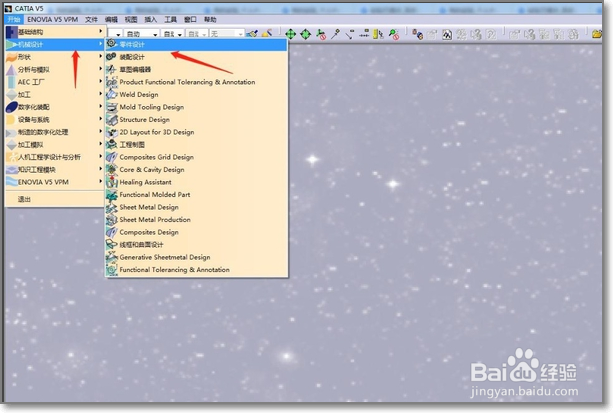Viewport: 613px width, 413px height.
Task: Click green point icon with red prohibition
Action: coord(394,34)
